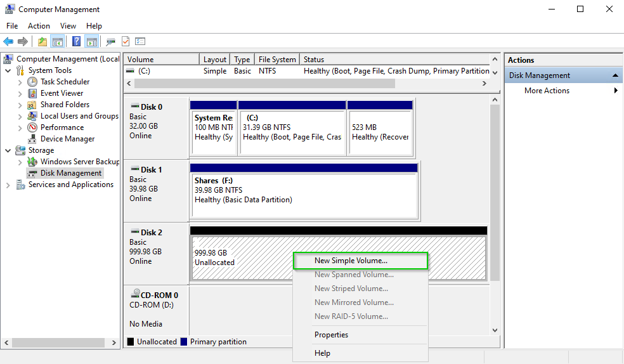Expand the Shared Folders node
Viewport: 624px width, 364px height.
20,105
